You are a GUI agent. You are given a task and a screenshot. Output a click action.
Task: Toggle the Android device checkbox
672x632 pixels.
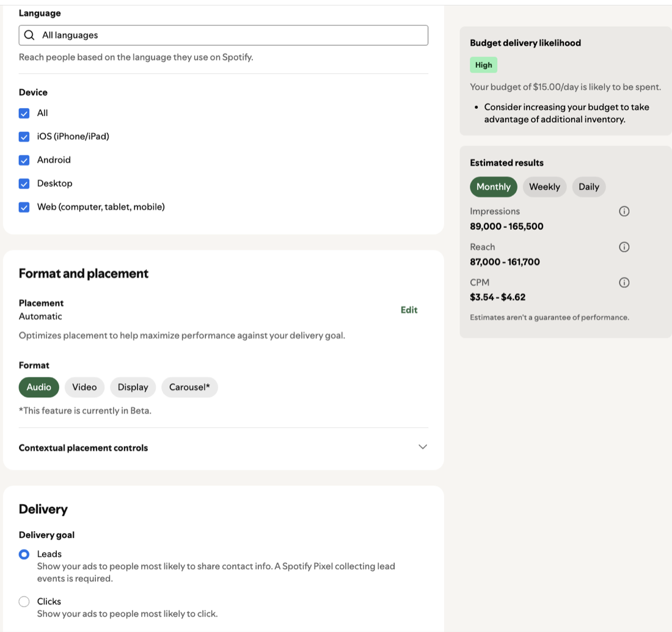click(x=24, y=160)
